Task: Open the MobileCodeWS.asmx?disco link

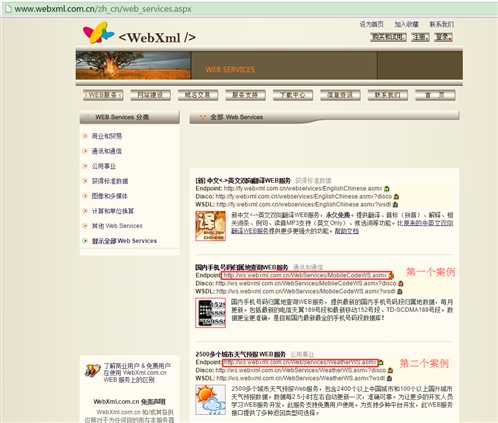Action: (306, 284)
